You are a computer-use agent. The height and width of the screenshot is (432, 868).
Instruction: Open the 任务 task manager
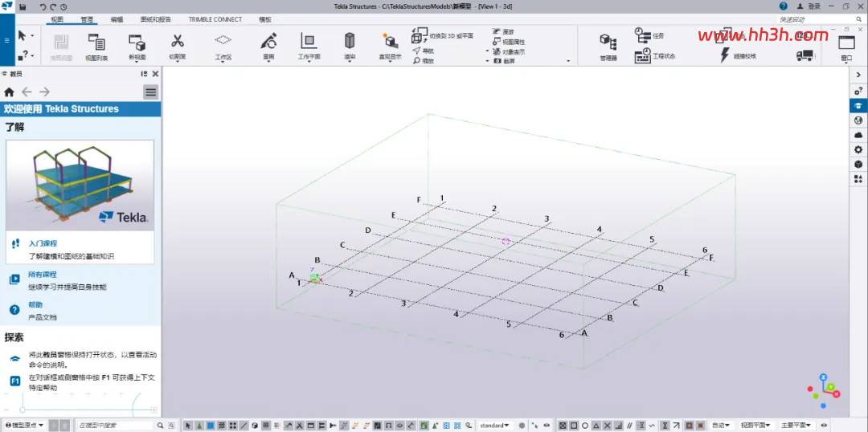pyautogui.click(x=649, y=35)
